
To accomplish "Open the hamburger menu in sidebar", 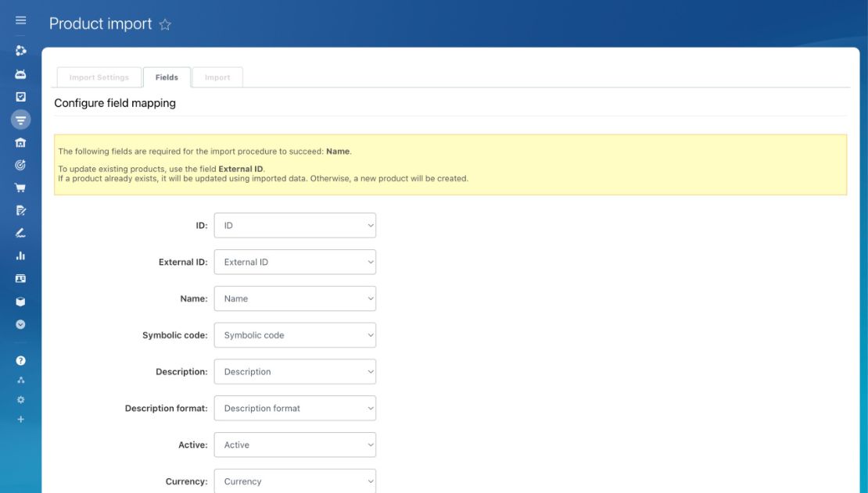I will [x=20, y=20].
